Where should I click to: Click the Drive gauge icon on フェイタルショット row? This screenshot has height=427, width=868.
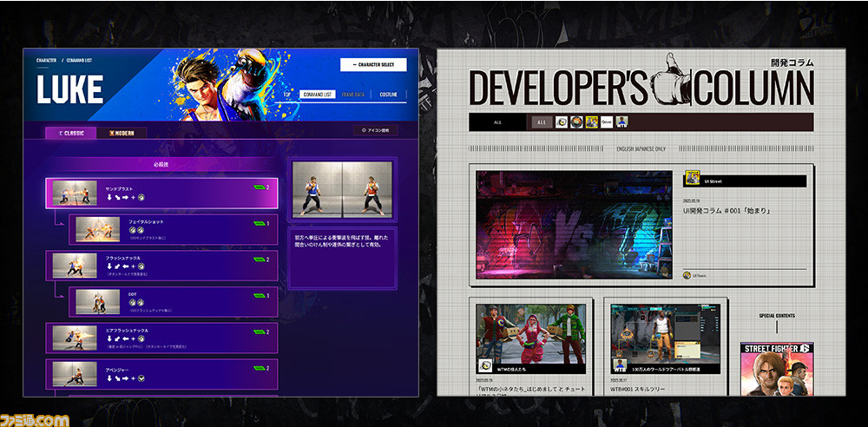pyautogui.click(x=259, y=224)
